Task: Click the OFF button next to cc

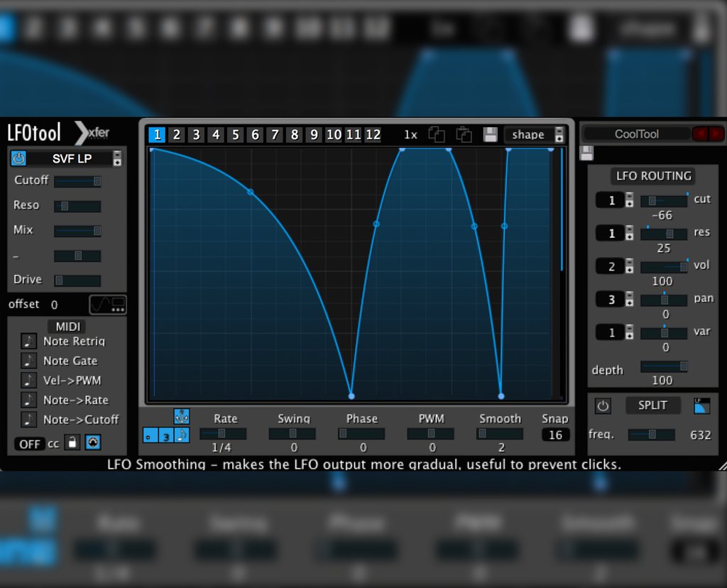Action: 28,442
